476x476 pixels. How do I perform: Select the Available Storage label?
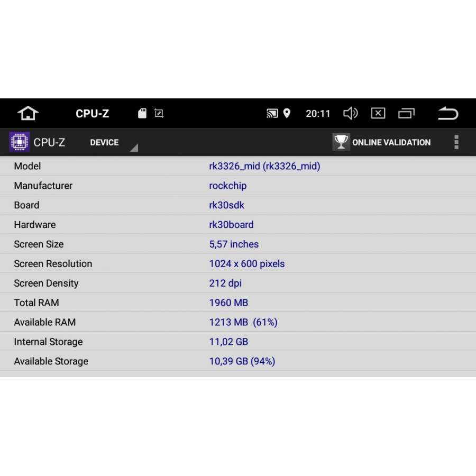[x=51, y=361]
